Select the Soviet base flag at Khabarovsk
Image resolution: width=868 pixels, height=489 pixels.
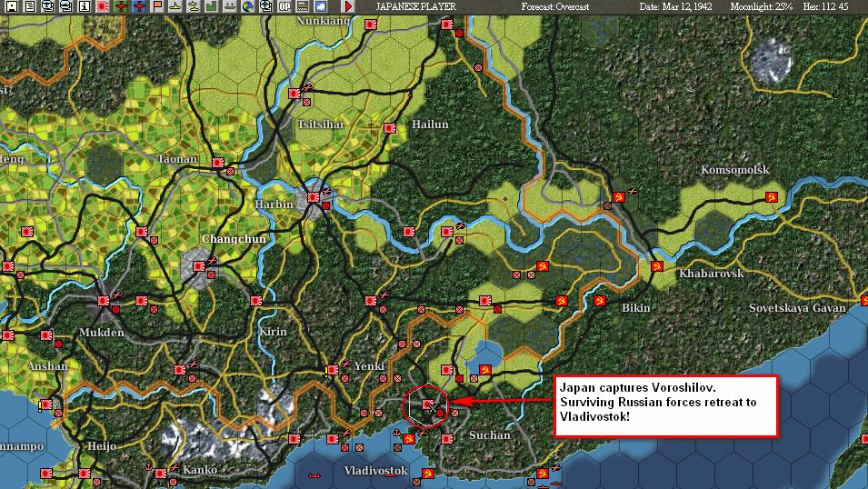coord(656,266)
